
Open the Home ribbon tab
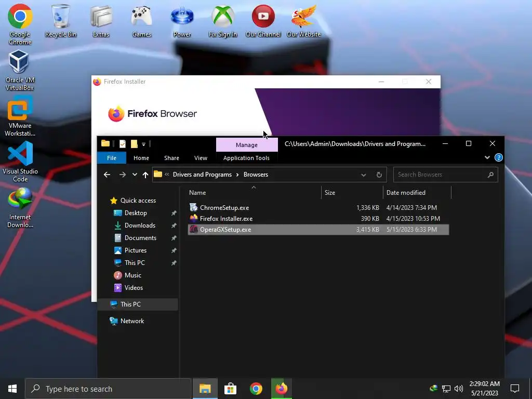[x=141, y=158]
